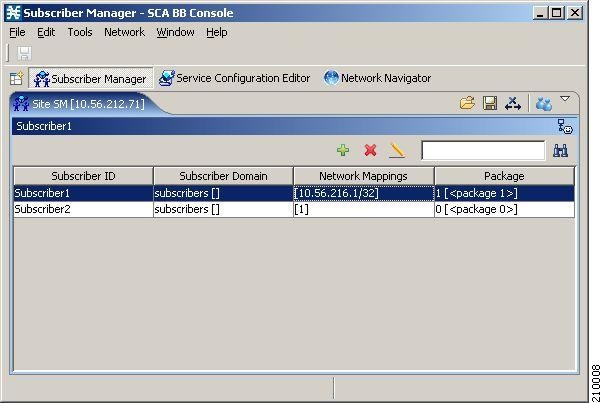This screenshot has height=403, width=602.
Task: Maximize the SCA BB Console window
Action: [557, 13]
